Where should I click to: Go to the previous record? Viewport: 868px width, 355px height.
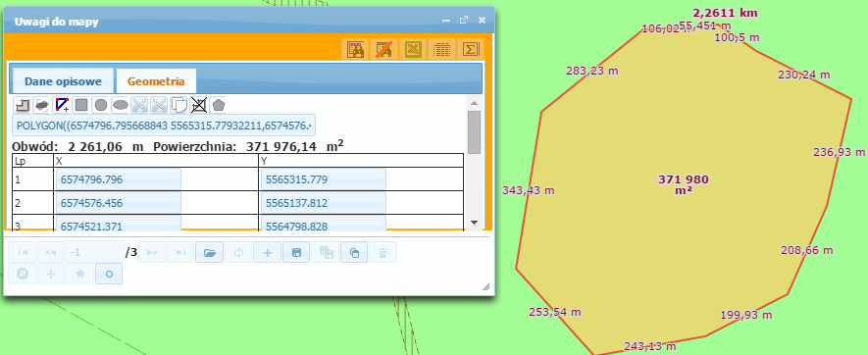50,253
